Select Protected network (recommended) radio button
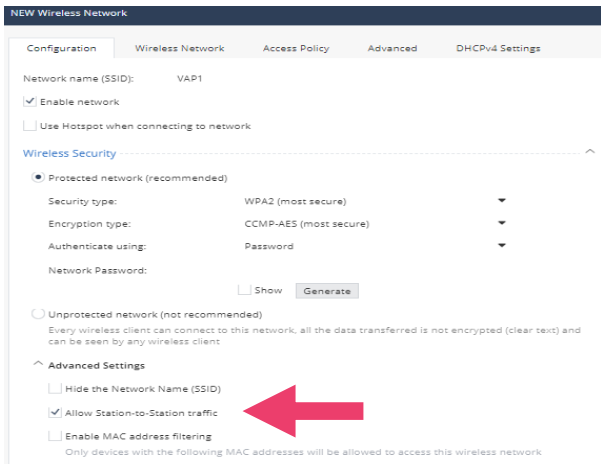Screen dimensions: 605x464 click(39, 178)
